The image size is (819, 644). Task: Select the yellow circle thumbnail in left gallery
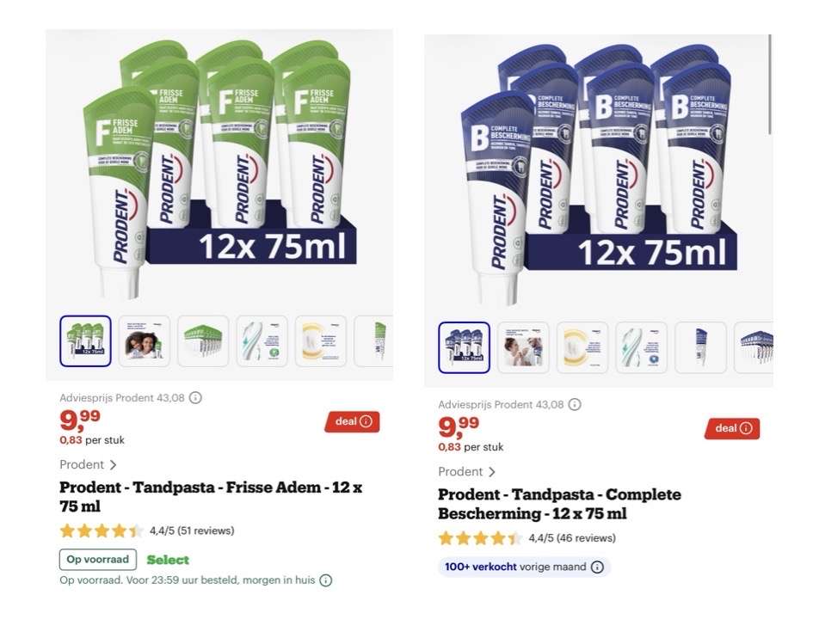321,341
